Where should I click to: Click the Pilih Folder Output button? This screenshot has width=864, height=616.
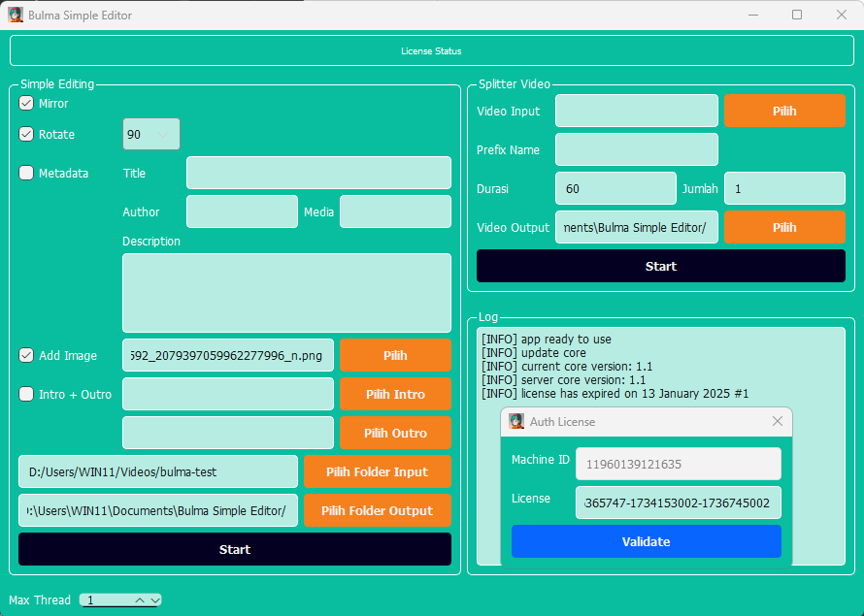(x=378, y=510)
